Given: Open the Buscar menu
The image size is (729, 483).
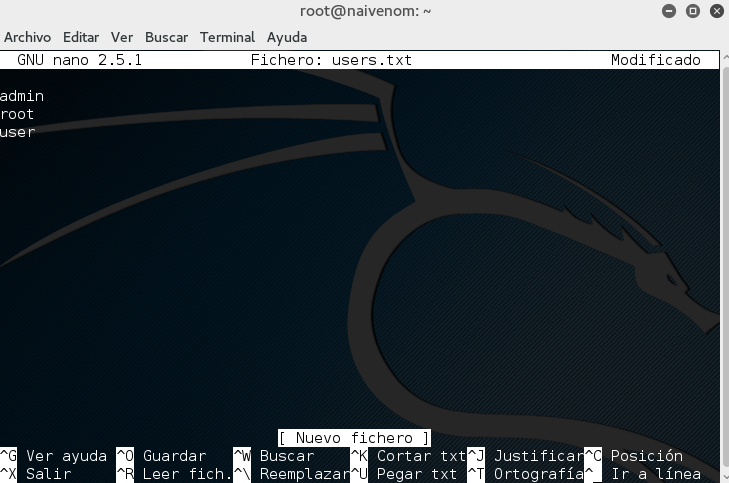Looking at the screenshot, I should pos(166,37).
